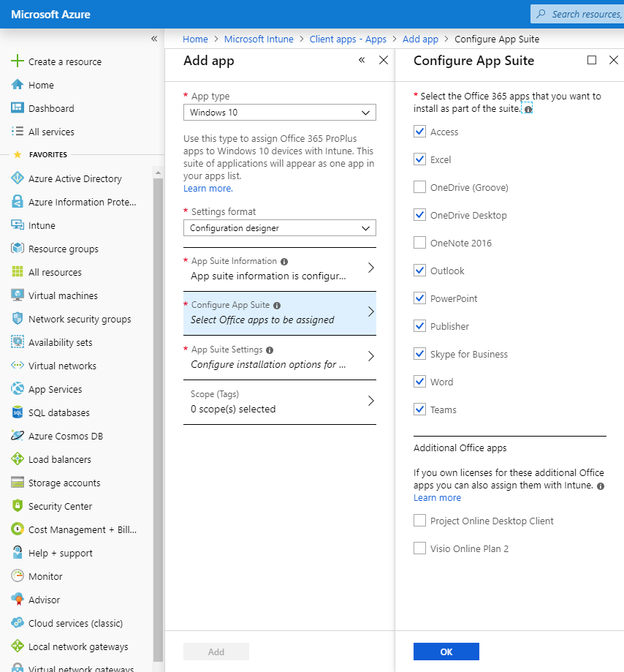Click the Resource groups cube icon
Screen dimensions: 624x672
[x=18, y=248]
